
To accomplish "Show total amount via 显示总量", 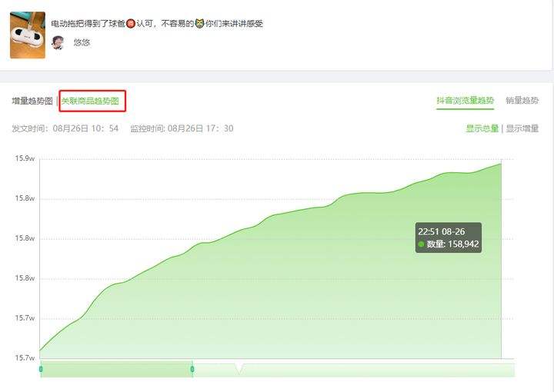I will (482, 128).
